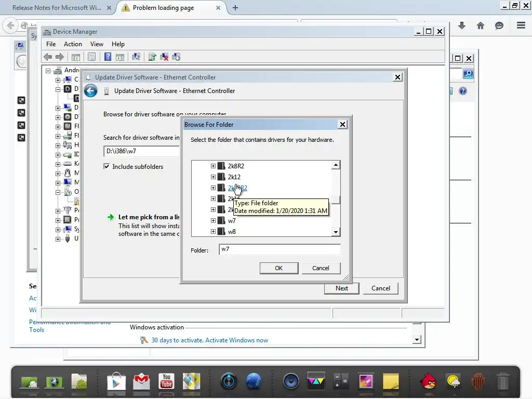The width and height of the screenshot is (532, 399).
Task: Click the Activate Windows now link
Action: (236, 340)
